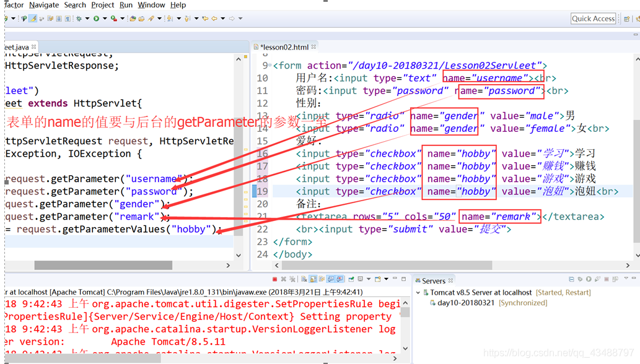The image size is (640, 364).
Task: Click Publish to server icon in Servers view
Action: (x=615, y=280)
